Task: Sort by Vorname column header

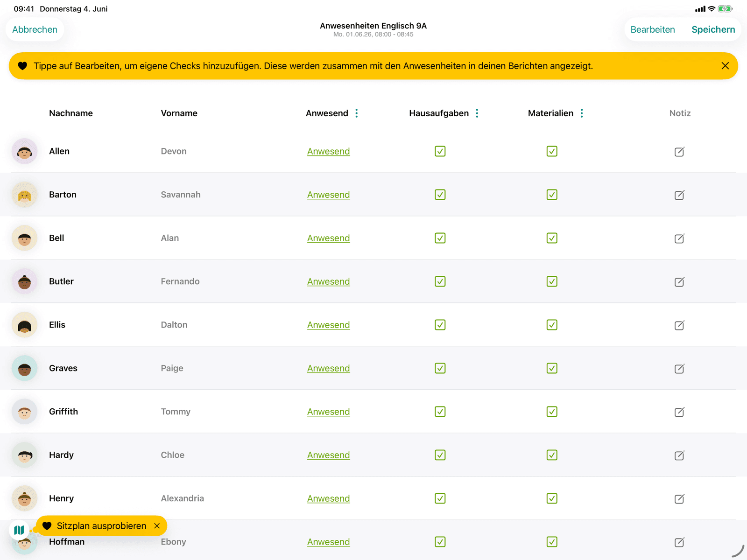Action: point(179,113)
